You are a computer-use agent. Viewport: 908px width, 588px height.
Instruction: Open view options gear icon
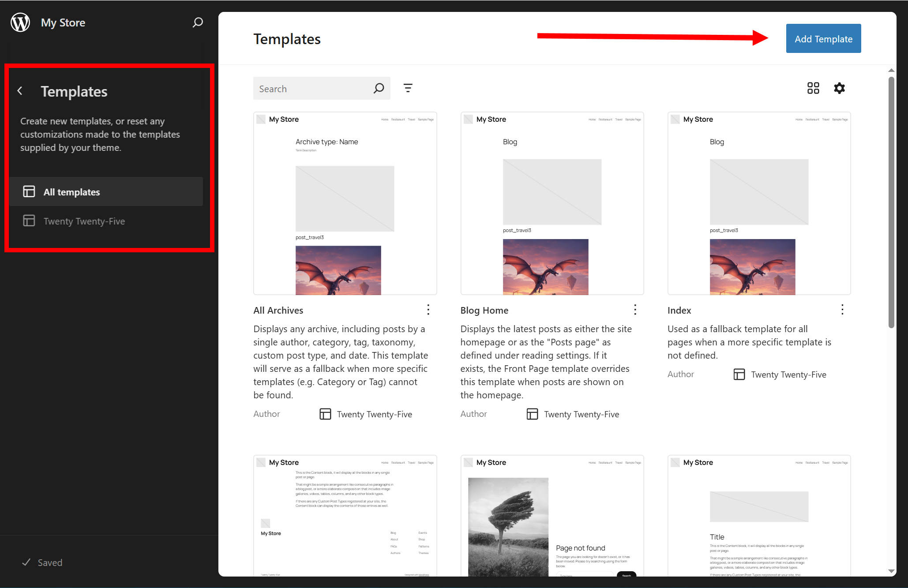[839, 88]
